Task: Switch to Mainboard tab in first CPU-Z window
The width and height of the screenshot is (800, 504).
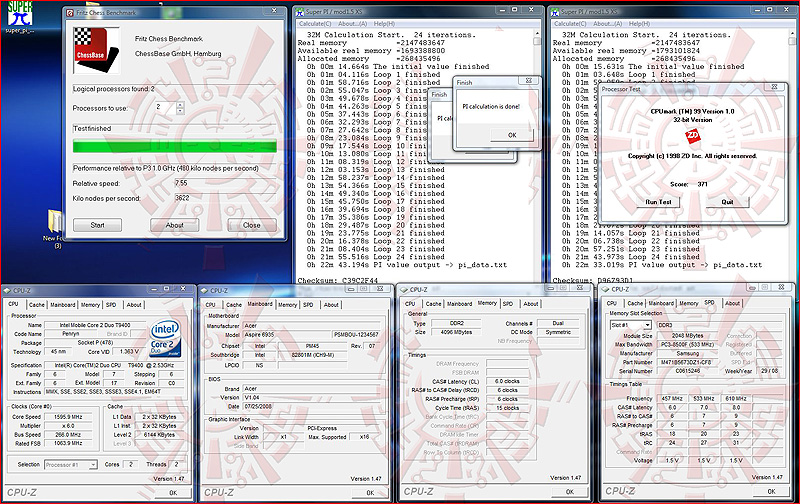Action: pyautogui.click(x=63, y=305)
